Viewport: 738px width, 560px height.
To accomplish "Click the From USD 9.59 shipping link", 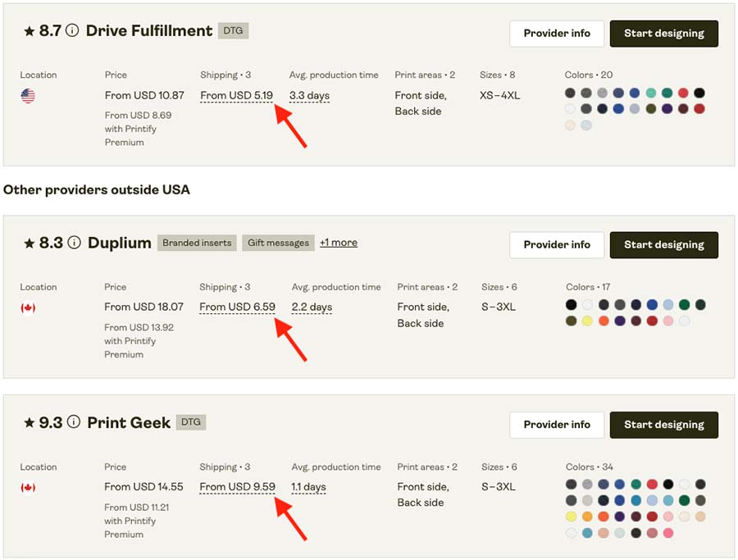I will (x=237, y=487).
